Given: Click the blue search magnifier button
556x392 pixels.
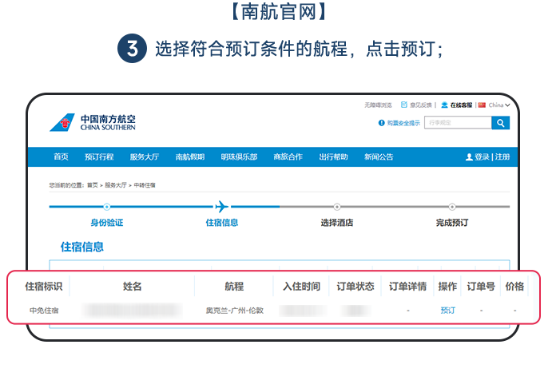Looking at the screenshot, I should point(500,123).
